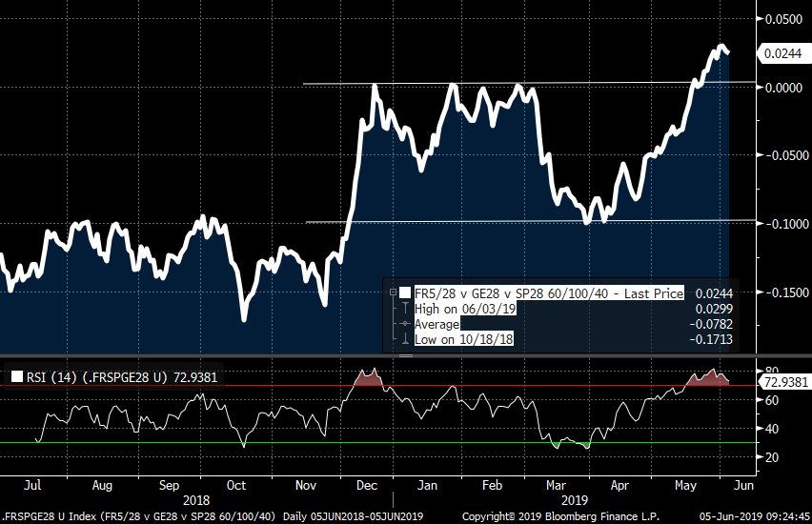Click the Jan month label
This screenshot has height=524, width=812.
coord(427,485)
